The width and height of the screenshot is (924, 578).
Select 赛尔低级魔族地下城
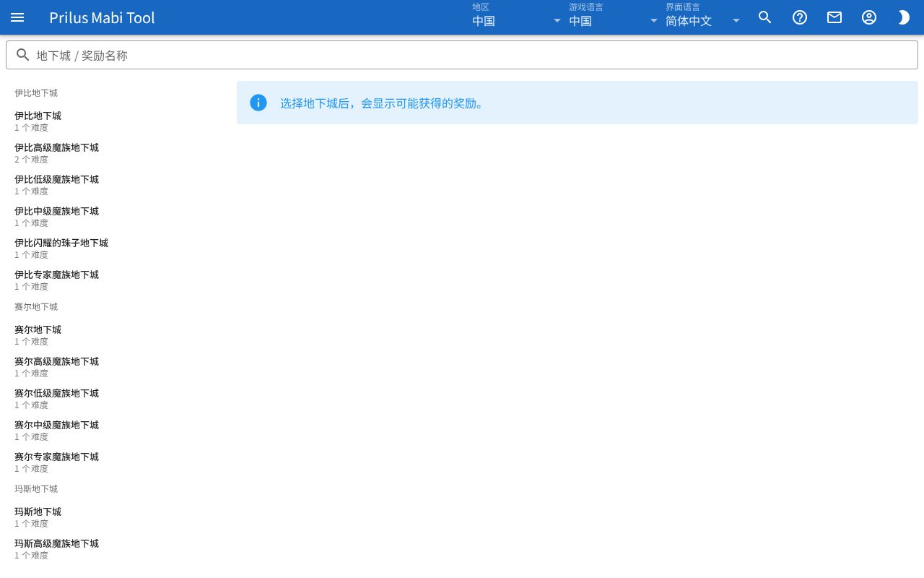115,399
